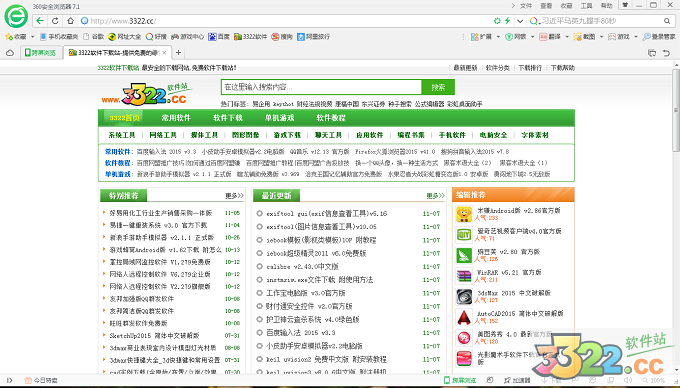Click the zoom 100% status bar control

pos(654,380)
